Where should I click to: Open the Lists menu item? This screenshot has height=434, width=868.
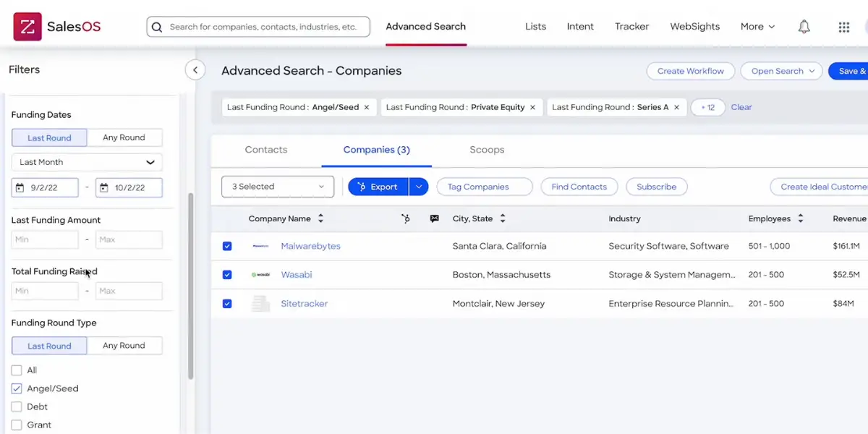[535, 27]
